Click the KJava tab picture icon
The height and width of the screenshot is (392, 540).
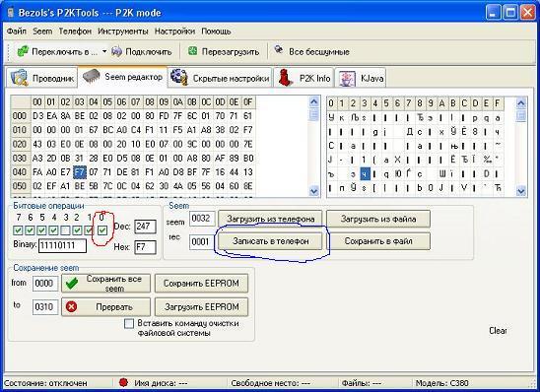(x=348, y=78)
